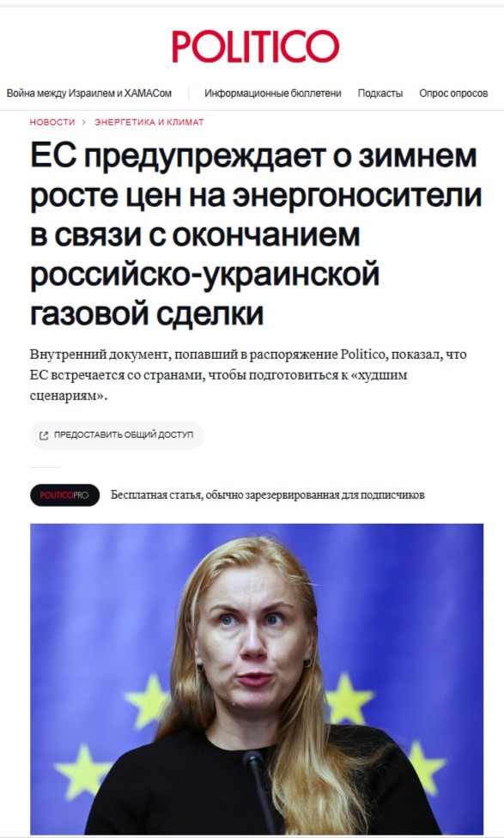Viewport: 504px width, 838px height.
Task: Click the breadcrumb chevron after Новости
Action: (84, 123)
